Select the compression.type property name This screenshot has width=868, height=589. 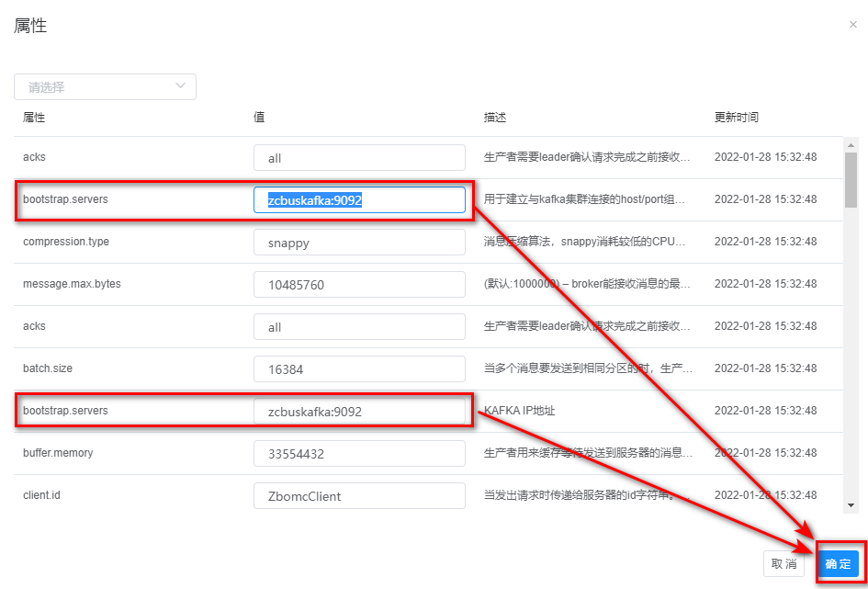tap(66, 242)
